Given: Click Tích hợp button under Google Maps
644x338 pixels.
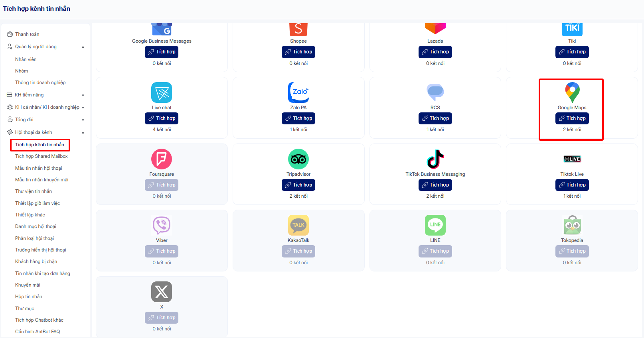Looking at the screenshot, I should 572,118.
